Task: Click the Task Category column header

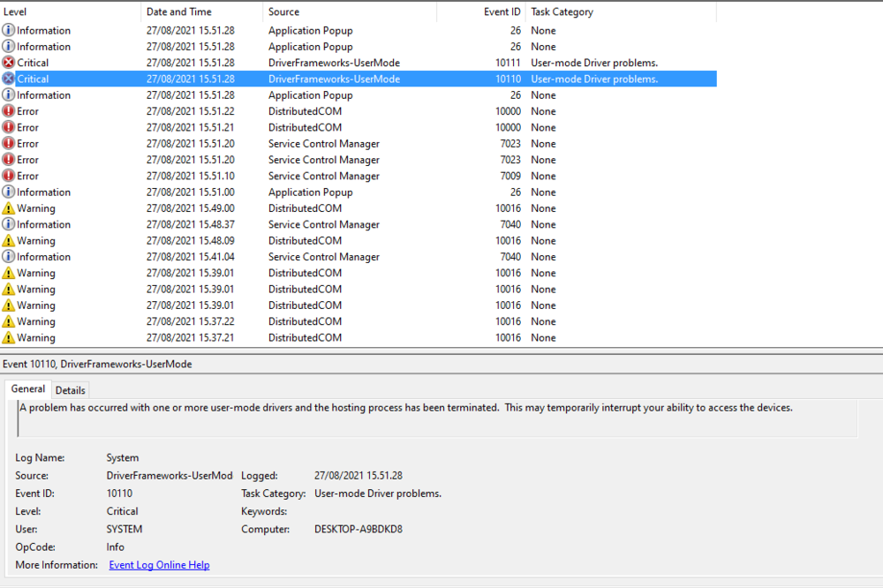Action: tap(618, 12)
